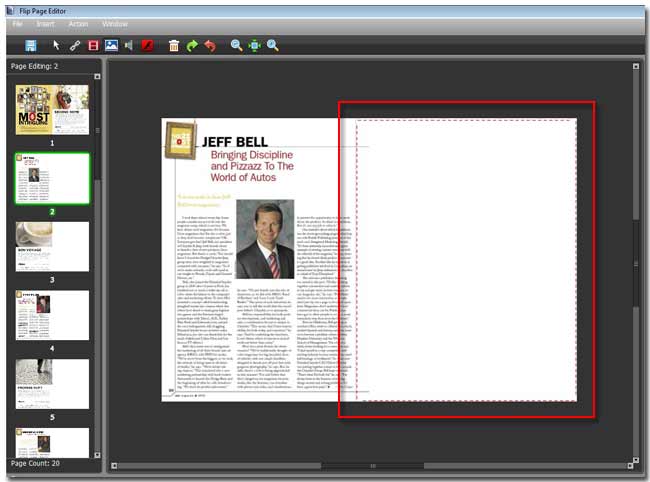The image size is (650, 482).
Task: Click thumbnail list scroll-down arrow
Action: 97,455
